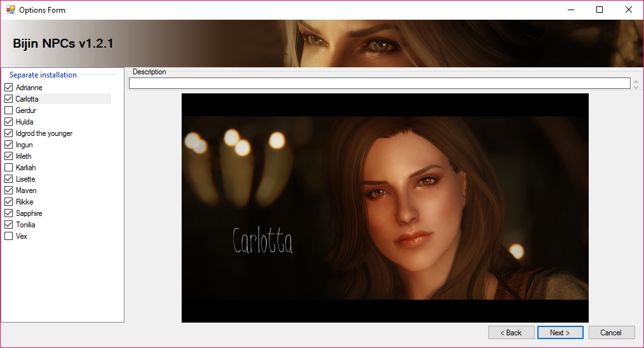
Task: Maximize the Options Form window
Action: [600, 10]
